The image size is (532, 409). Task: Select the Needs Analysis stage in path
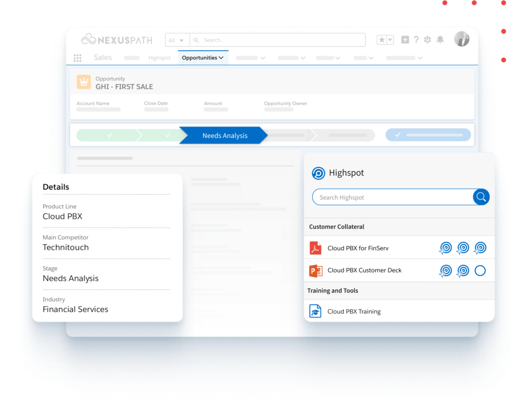coord(223,135)
